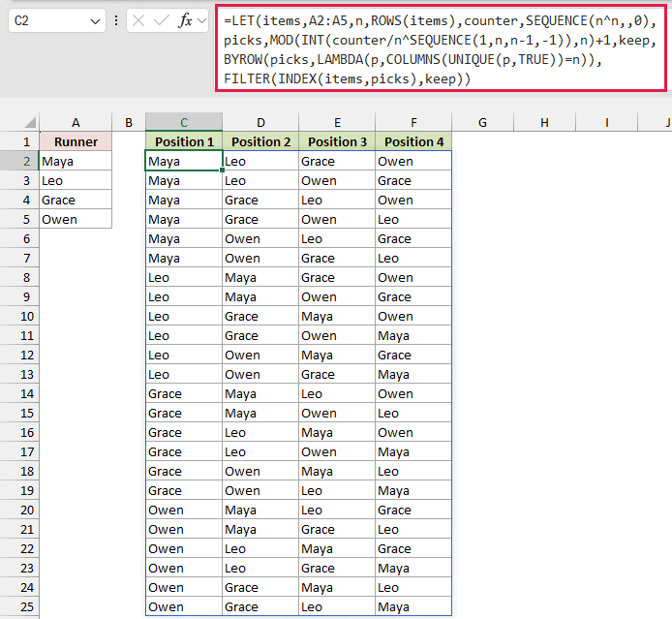672x619 pixels.
Task: Click the Position 3 header cell
Action: point(337,141)
